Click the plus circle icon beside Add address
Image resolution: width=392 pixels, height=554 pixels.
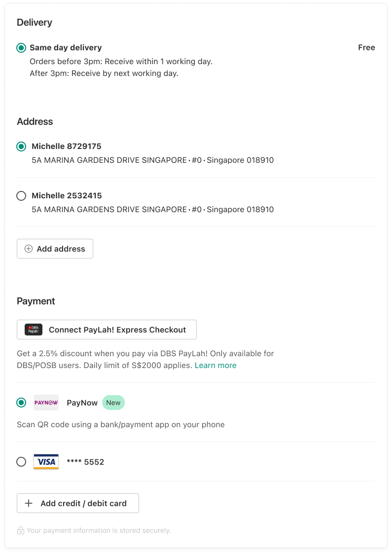(29, 249)
